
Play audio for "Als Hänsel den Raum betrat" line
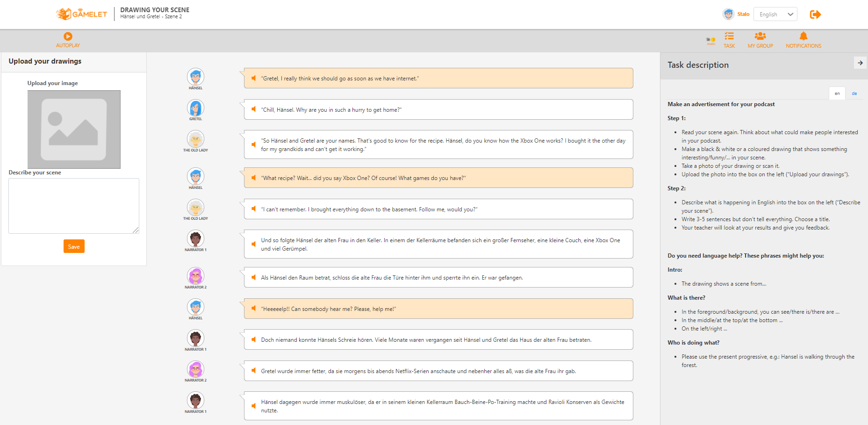pos(253,277)
